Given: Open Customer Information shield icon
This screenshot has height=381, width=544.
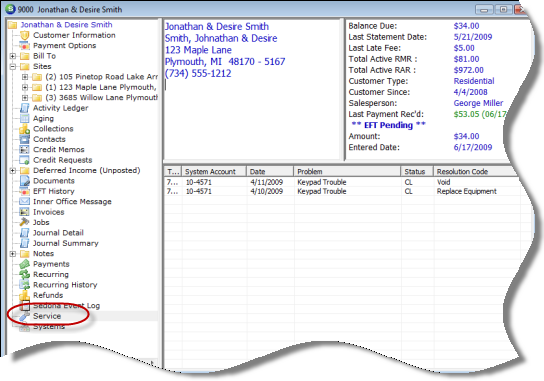Looking at the screenshot, I should [24, 35].
